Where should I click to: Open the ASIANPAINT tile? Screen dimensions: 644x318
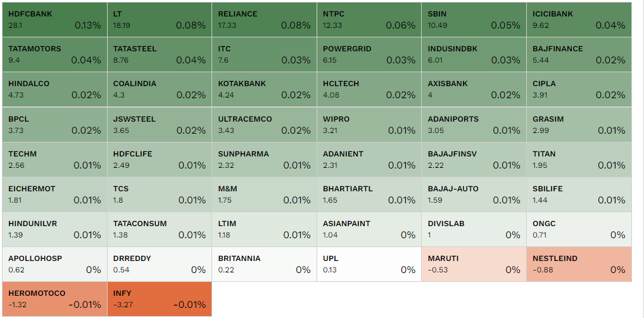click(369, 229)
